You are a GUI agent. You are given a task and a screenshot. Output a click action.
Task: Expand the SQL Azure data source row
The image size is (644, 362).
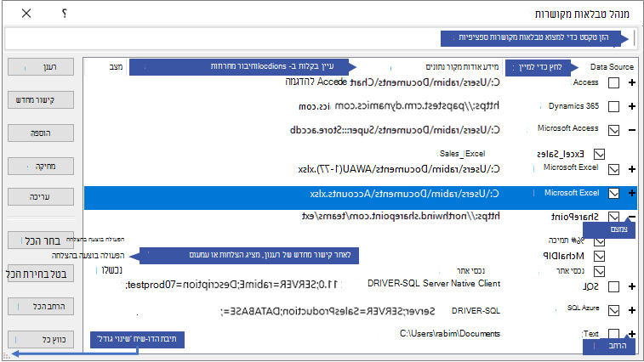pyautogui.click(x=632, y=310)
